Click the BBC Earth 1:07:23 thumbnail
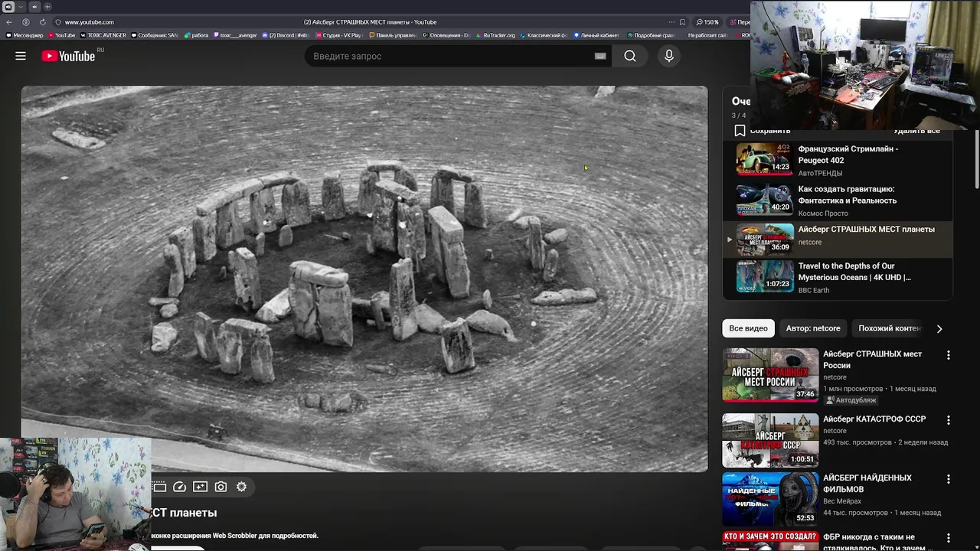Image resolution: width=980 pixels, height=551 pixels. [x=765, y=276]
